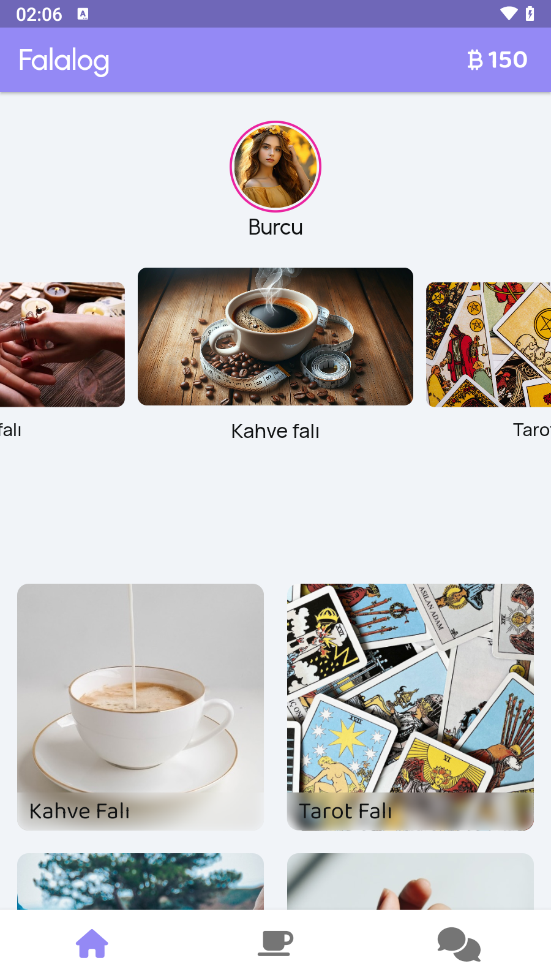This screenshot has width=551, height=980.
Task: Open the partially visible tree image card
Action: click(x=140, y=881)
